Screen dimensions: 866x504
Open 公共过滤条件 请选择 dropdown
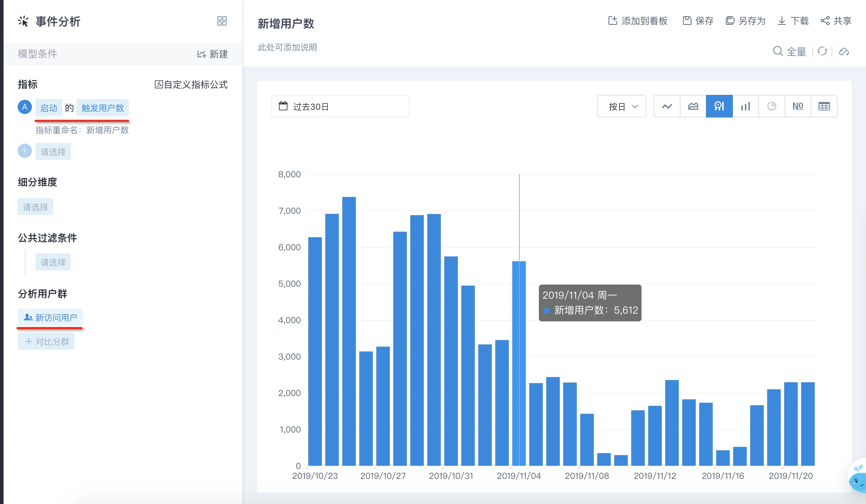click(53, 262)
